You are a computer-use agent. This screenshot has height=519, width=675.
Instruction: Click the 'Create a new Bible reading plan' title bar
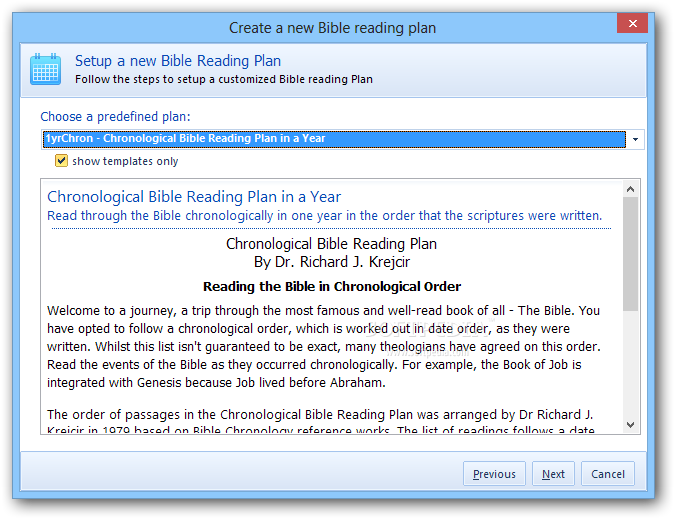point(332,28)
